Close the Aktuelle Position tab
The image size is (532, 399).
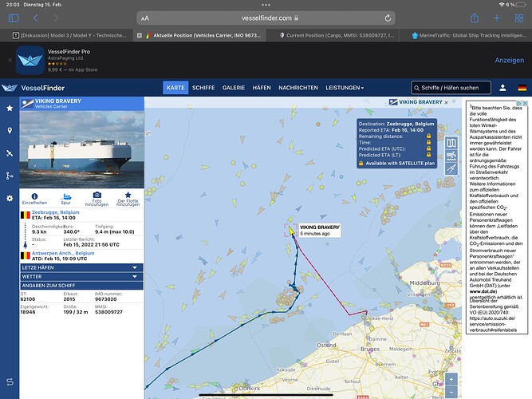tap(140, 35)
